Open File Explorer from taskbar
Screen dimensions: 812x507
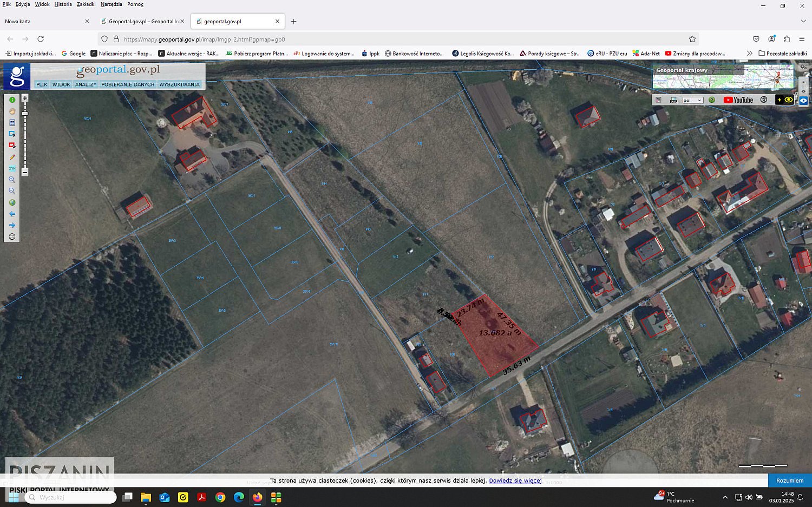[x=145, y=497]
